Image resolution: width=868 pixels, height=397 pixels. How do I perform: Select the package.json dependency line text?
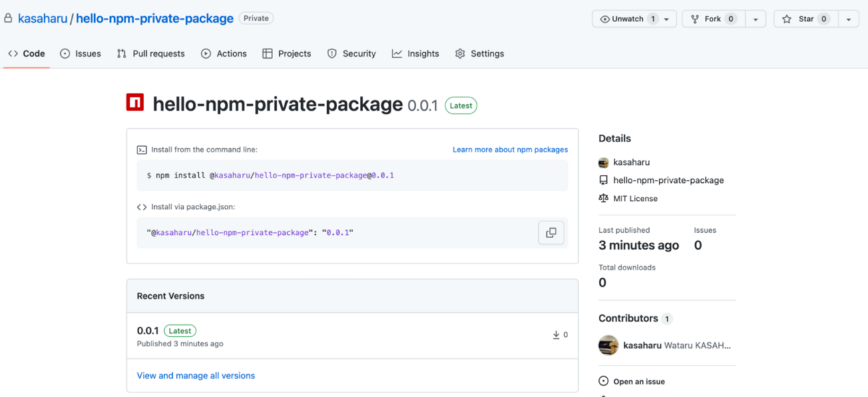point(249,232)
